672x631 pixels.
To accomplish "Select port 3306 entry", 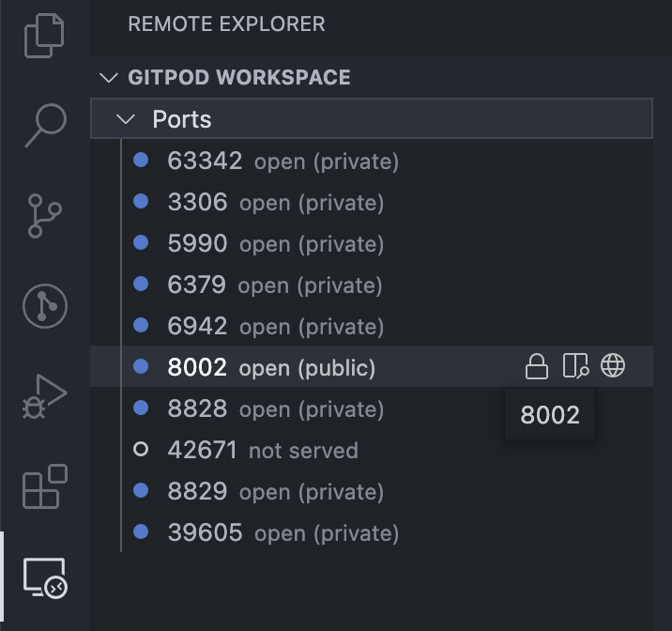I will [372, 202].
